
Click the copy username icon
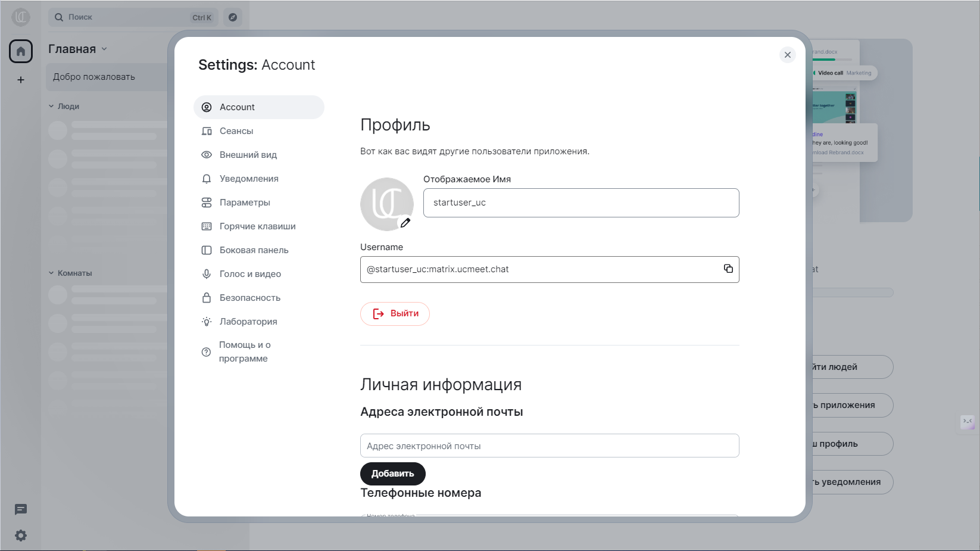coord(728,269)
